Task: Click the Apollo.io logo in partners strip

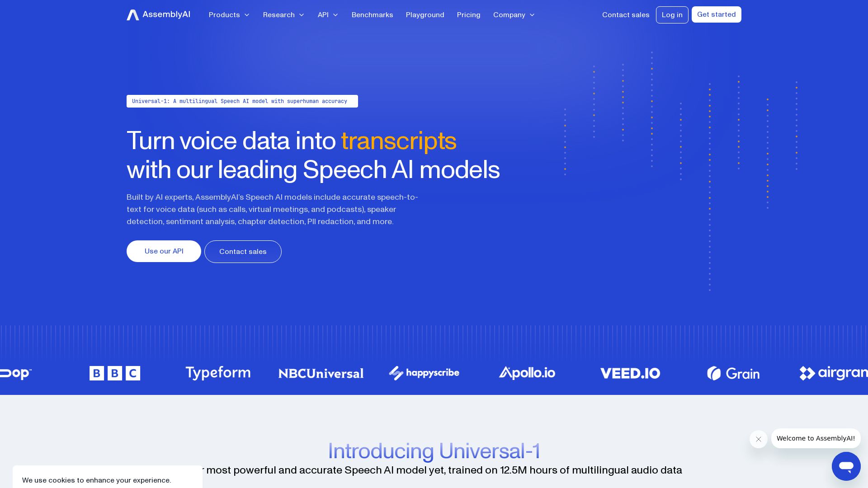Action: click(527, 373)
